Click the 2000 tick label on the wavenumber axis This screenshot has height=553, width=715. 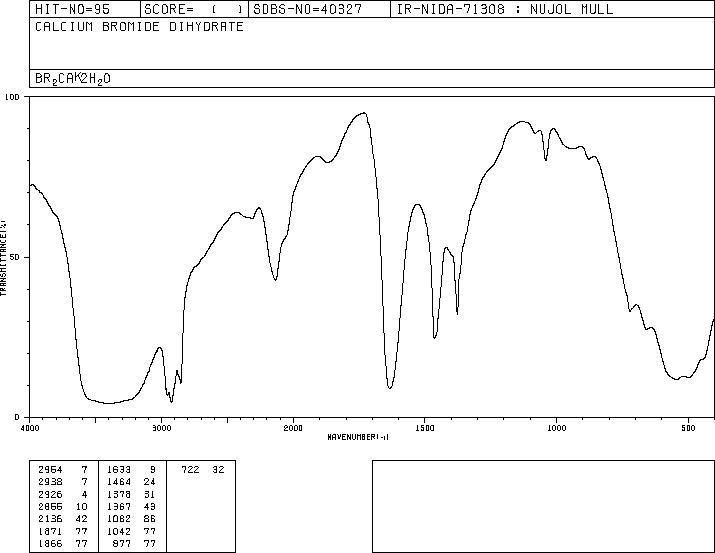click(x=293, y=428)
